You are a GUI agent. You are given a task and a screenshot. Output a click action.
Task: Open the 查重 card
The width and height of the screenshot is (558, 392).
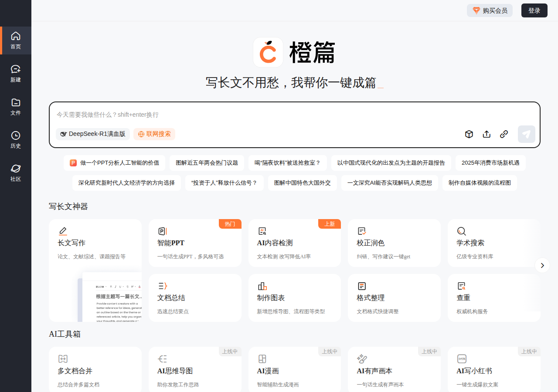coord(494,298)
